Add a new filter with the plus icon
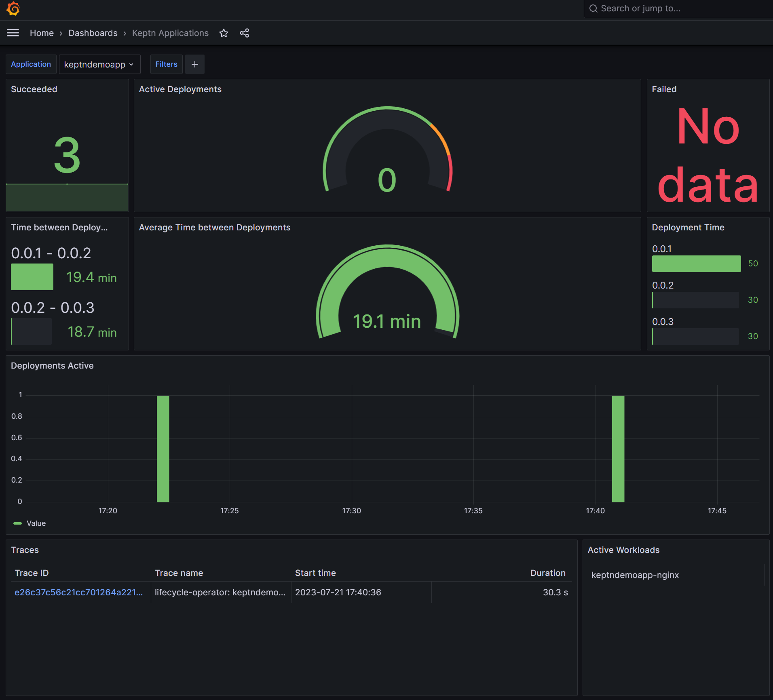Viewport: 773px width, 700px height. 194,64
